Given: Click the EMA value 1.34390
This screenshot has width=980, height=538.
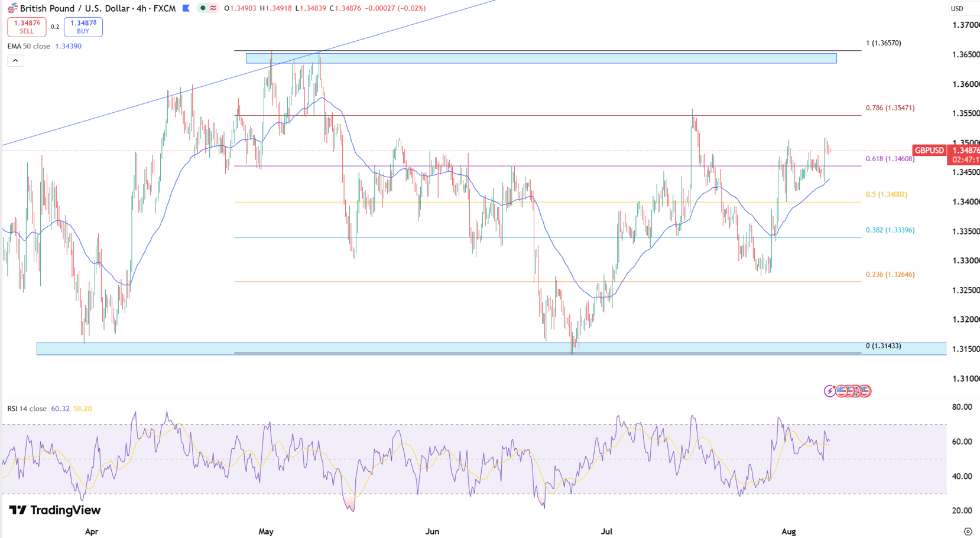Looking at the screenshot, I should tap(68, 46).
